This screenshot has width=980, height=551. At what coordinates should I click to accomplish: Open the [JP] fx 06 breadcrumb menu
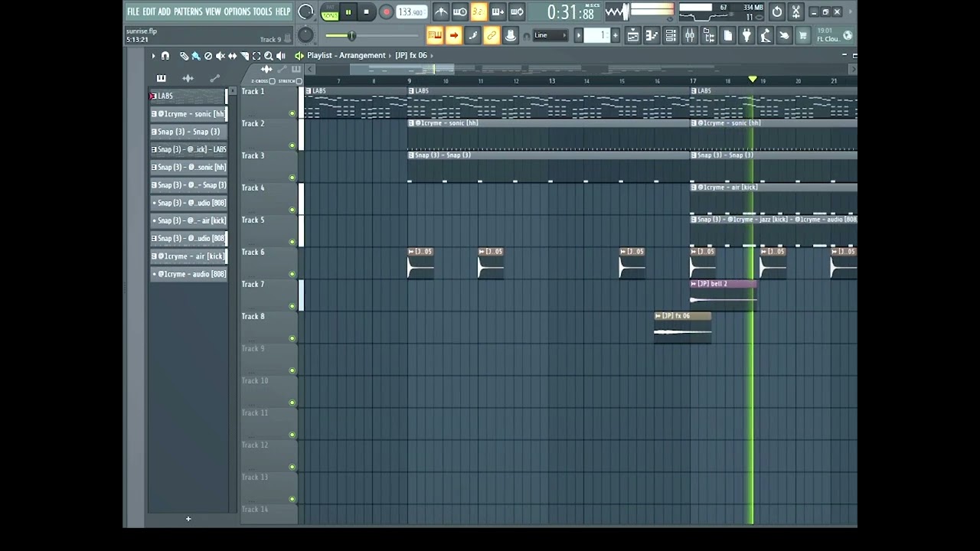coord(411,55)
